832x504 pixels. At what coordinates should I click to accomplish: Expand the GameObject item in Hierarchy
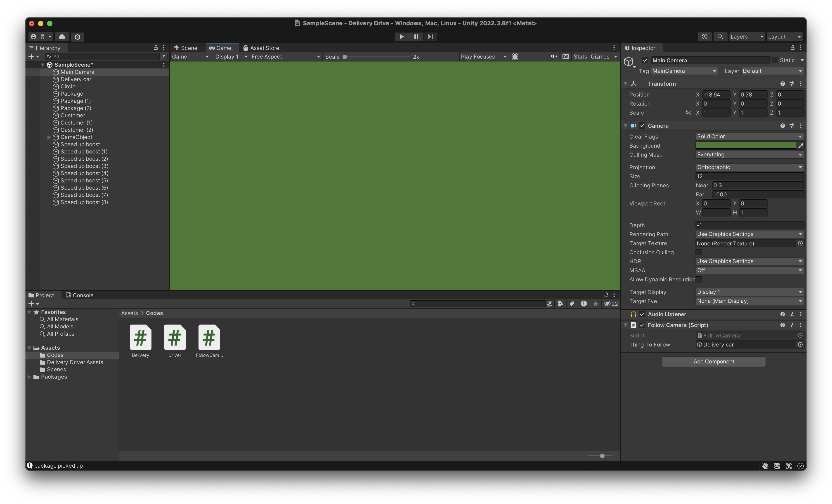click(x=49, y=137)
